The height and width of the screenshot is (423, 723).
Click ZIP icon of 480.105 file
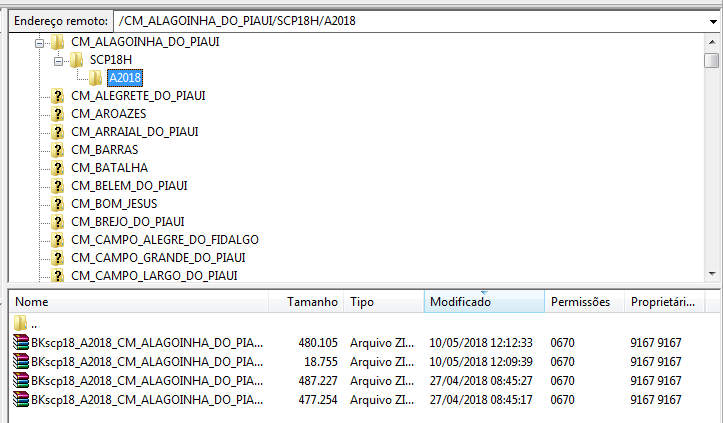(x=21, y=343)
